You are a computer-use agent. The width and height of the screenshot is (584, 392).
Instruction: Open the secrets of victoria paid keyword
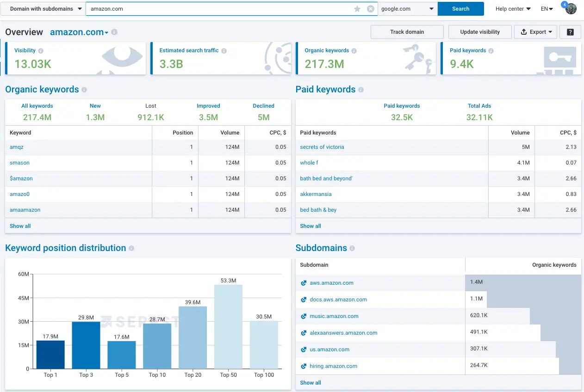click(x=322, y=147)
